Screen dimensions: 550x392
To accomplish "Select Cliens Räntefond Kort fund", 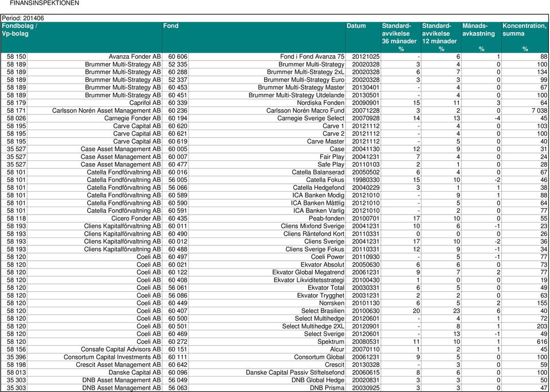I will tap(314, 234).
